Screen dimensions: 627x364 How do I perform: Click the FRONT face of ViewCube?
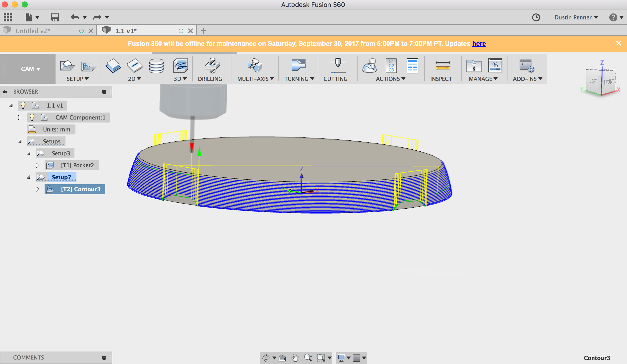(609, 82)
